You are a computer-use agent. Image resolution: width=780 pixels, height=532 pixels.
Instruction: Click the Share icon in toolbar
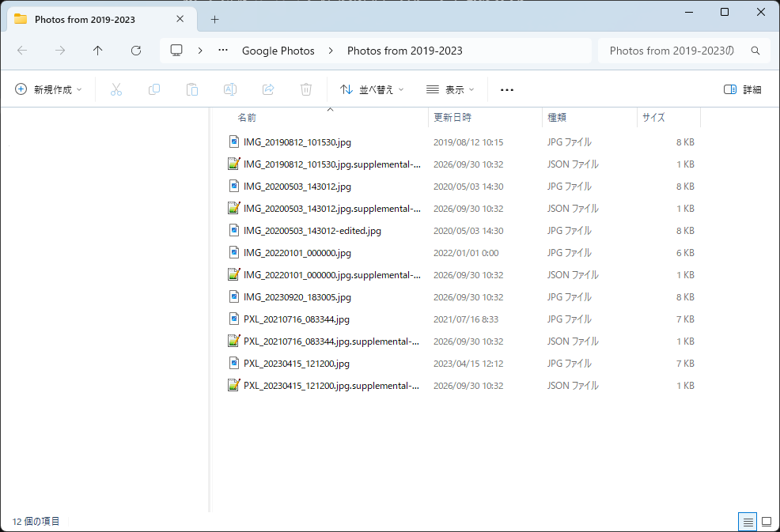pyautogui.click(x=268, y=89)
